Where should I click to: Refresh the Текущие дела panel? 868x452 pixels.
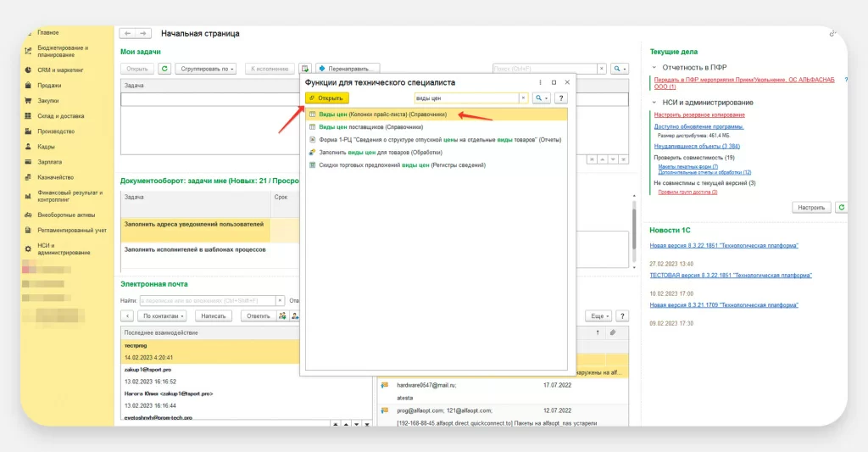(x=840, y=207)
